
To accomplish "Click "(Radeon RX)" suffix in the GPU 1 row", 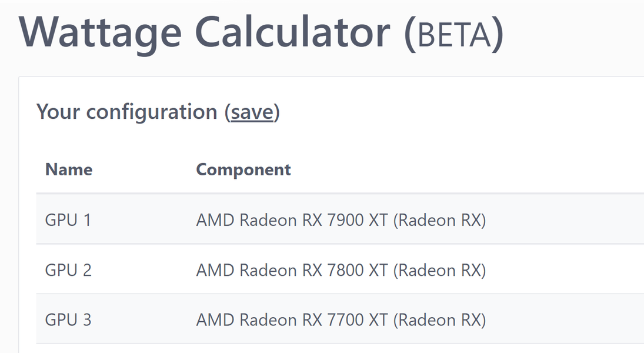I will (439, 220).
